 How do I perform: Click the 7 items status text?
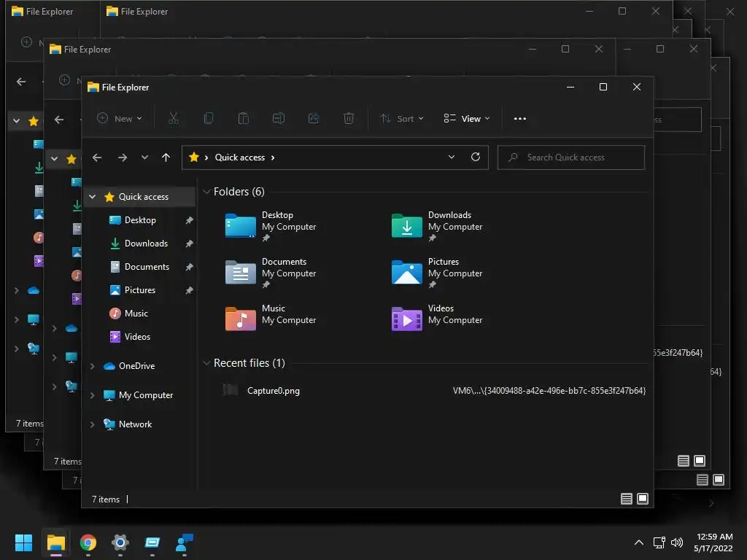(x=106, y=499)
